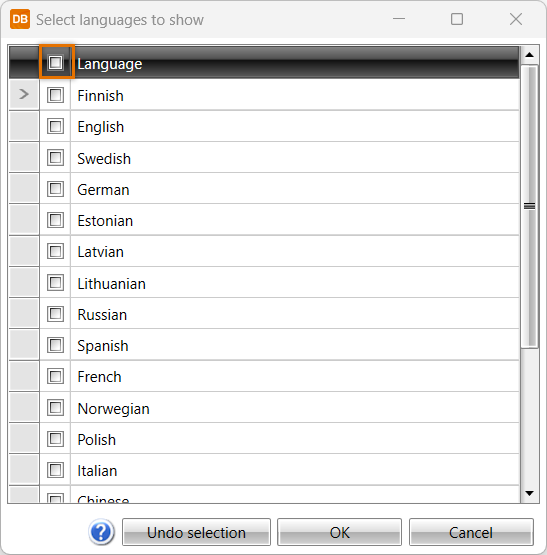This screenshot has width=547, height=555.
Task: Check the Estonian language box
Action: (x=56, y=220)
